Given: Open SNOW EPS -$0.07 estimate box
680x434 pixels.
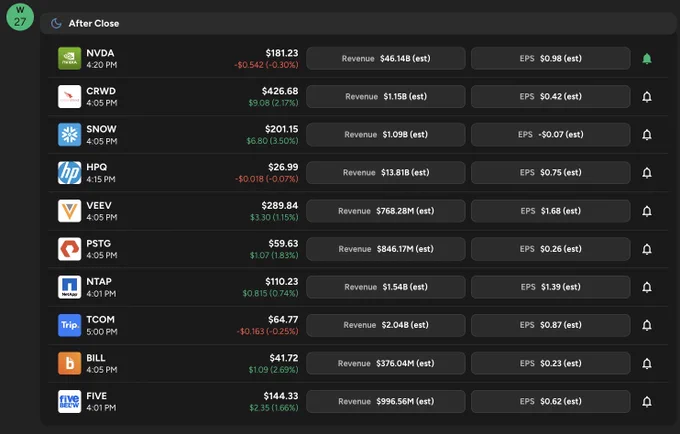Looking at the screenshot, I should click(x=551, y=134).
